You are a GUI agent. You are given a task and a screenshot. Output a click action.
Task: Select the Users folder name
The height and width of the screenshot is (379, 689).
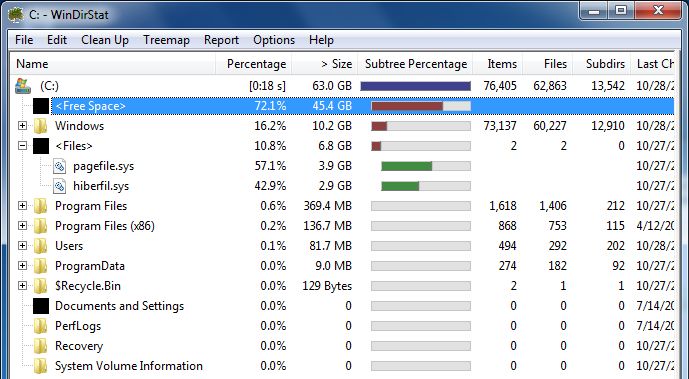[69, 246]
